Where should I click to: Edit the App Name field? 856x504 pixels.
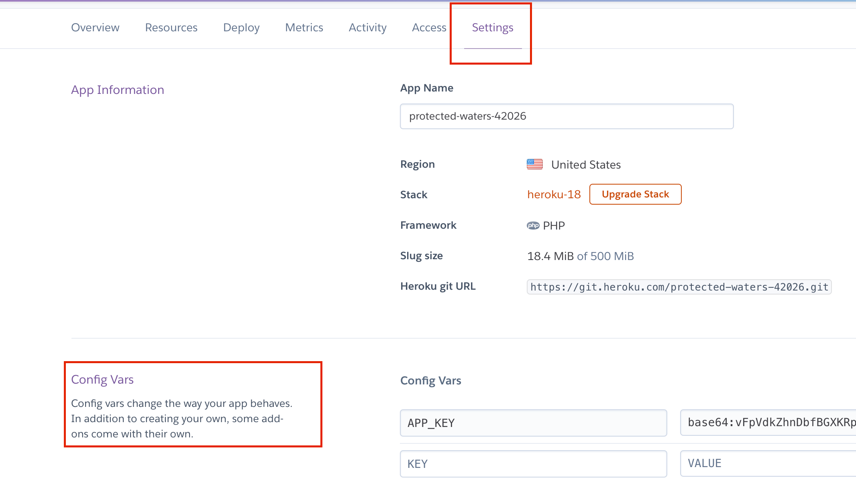click(x=567, y=116)
